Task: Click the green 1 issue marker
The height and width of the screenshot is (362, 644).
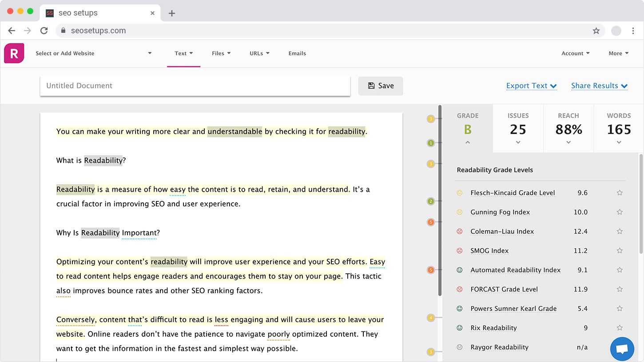Action: click(x=430, y=143)
